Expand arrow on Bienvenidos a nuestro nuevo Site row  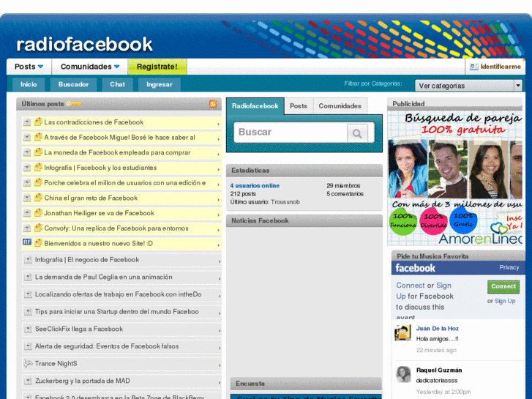(x=219, y=245)
